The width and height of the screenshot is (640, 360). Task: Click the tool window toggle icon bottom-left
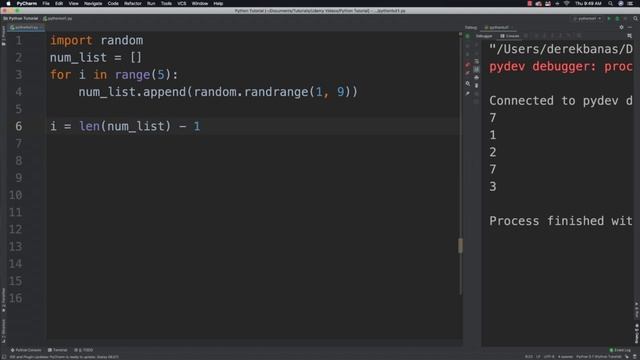click(4, 357)
